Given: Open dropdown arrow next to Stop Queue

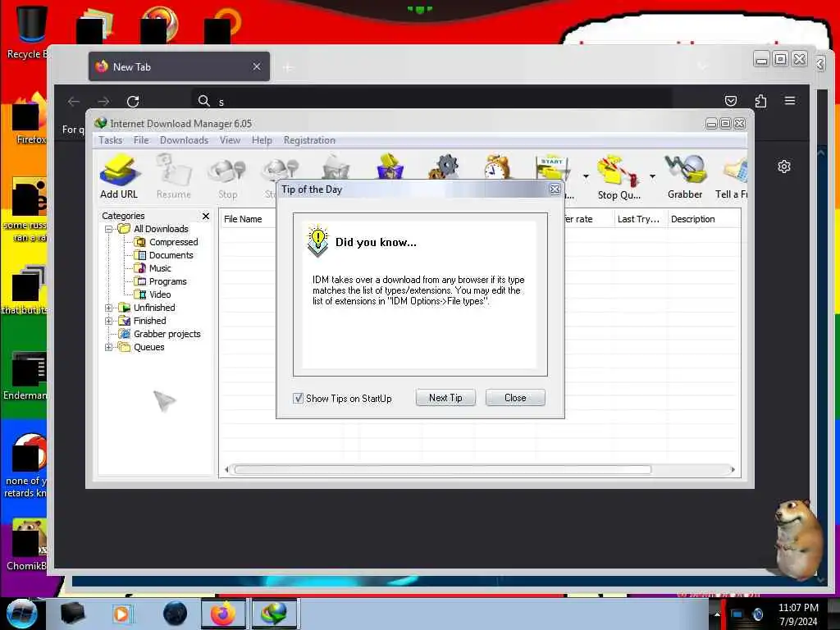Looking at the screenshot, I should tap(652, 176).
